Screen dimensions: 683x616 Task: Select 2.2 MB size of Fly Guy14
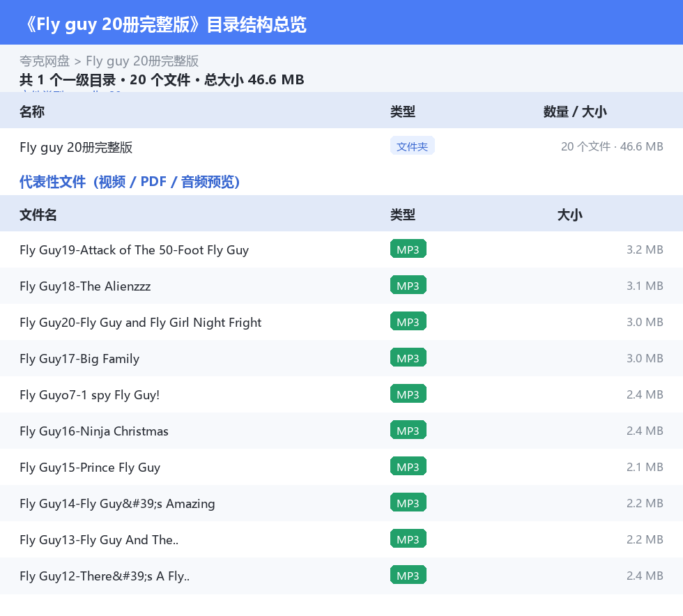[645, 502]
